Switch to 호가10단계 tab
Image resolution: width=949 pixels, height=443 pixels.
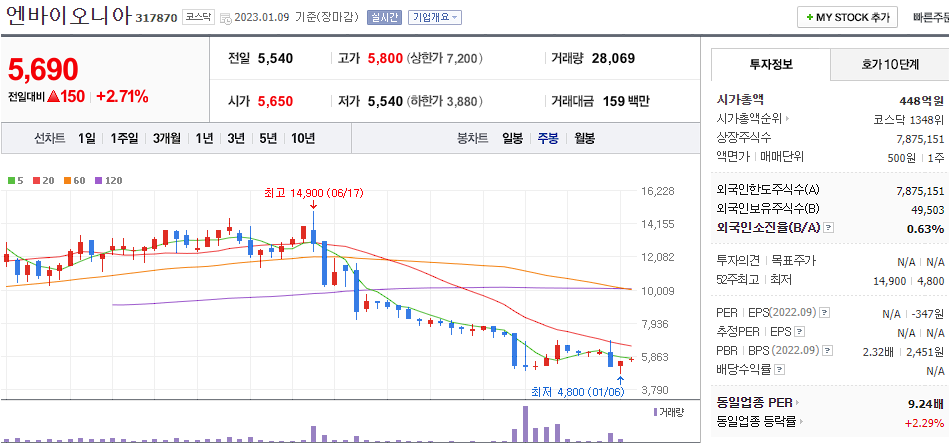pos(890,65)
